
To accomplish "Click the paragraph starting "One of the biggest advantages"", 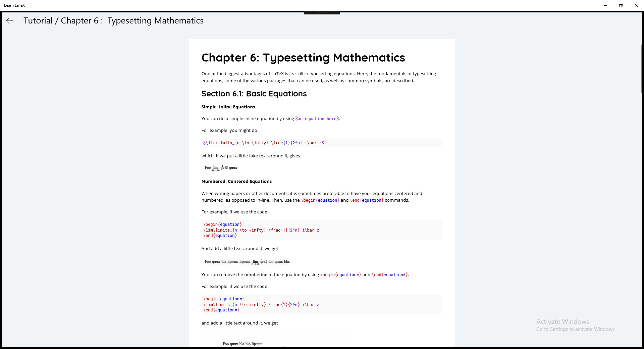I will (319, 77).
